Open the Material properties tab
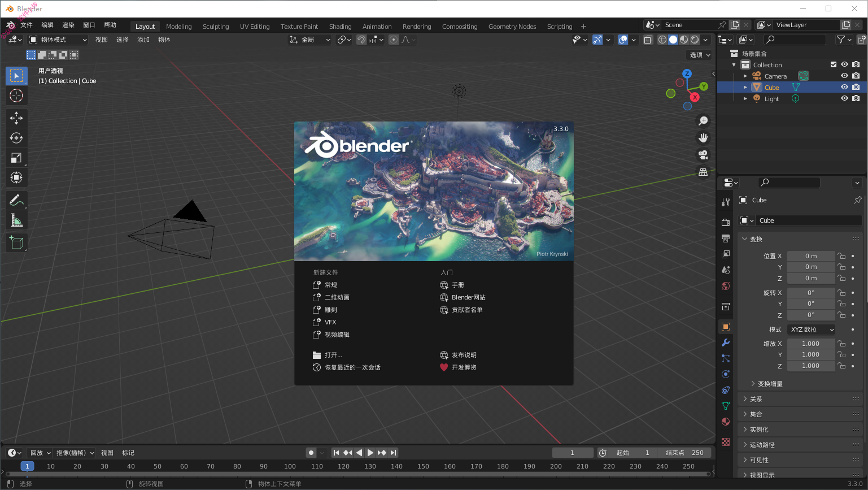 tap(726, 422)
